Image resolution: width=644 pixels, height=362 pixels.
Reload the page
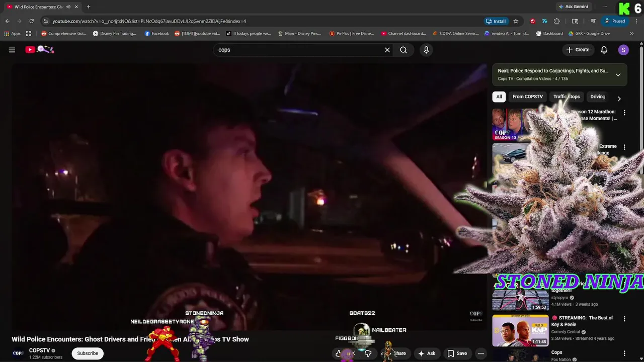pyautogui.click(x=31, y=21)
